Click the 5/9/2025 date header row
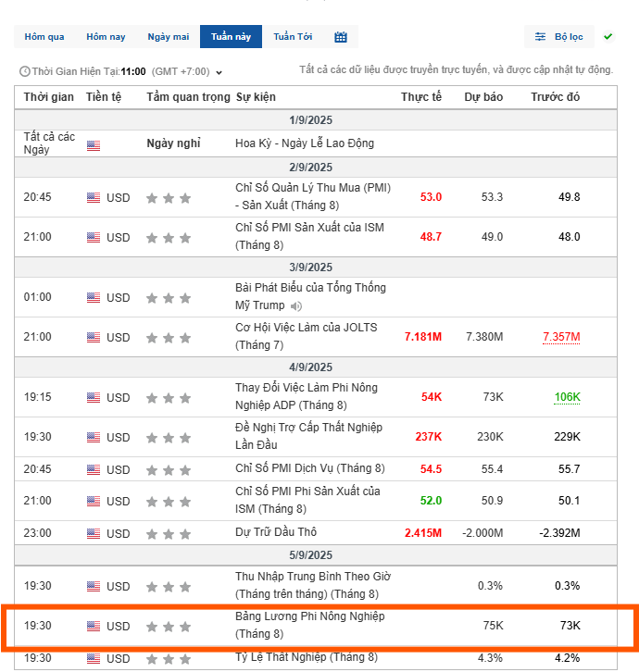 point(316,555)
